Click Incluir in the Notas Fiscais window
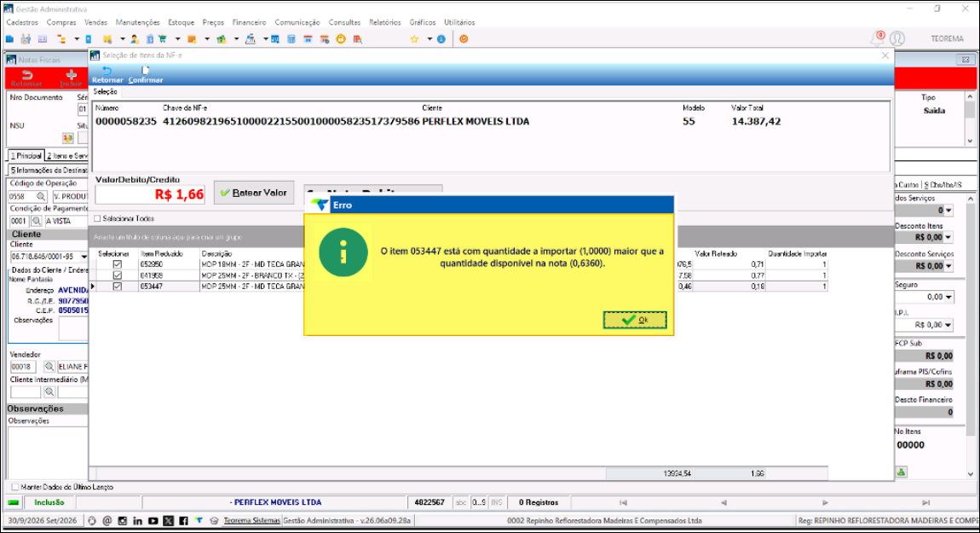Image resolution: width=980 pixels, height=533 pixels. click(x=72, y=78)
